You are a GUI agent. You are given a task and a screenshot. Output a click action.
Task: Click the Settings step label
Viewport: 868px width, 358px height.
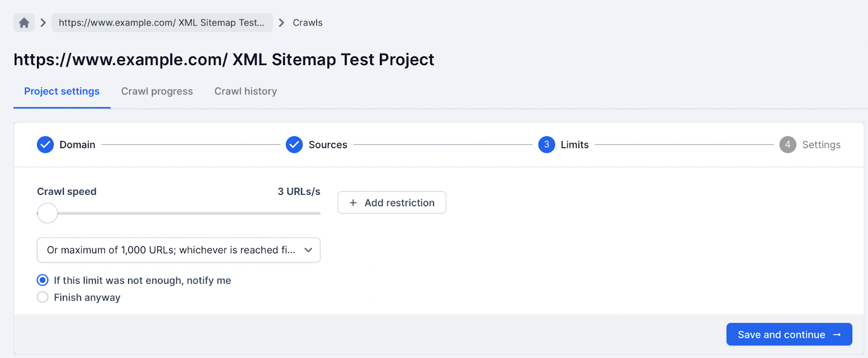(x=821, y=145)
